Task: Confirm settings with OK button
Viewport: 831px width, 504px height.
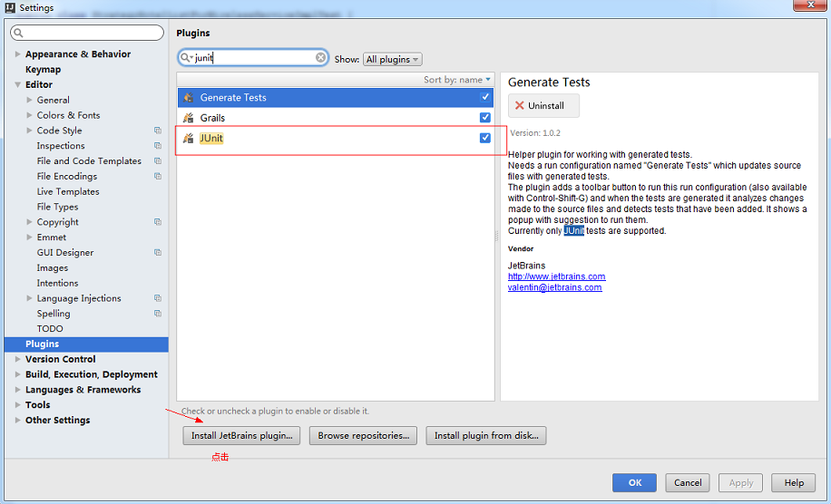Action: [x=634, y=483]
